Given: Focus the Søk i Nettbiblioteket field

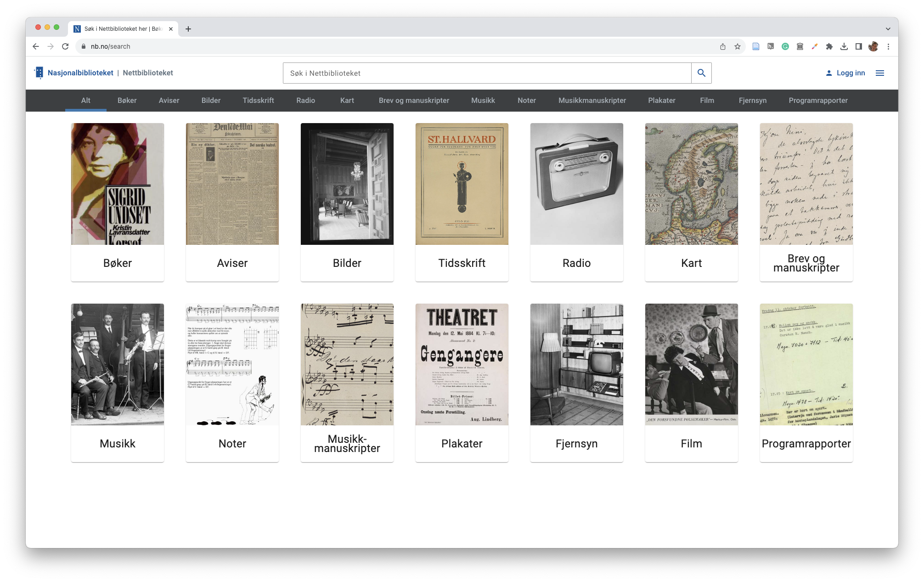Looking at the screenshot, I should pyautogui.click(x=487, y=73).
